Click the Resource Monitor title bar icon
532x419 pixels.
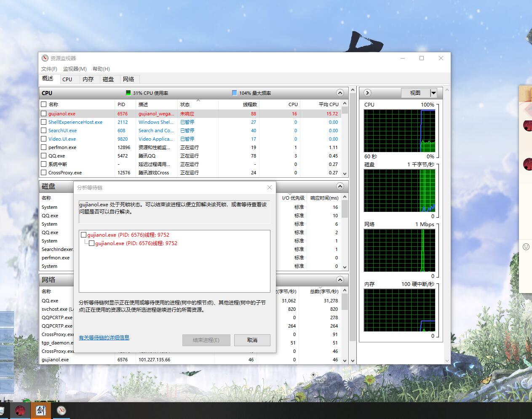click(x=45, y=58)
